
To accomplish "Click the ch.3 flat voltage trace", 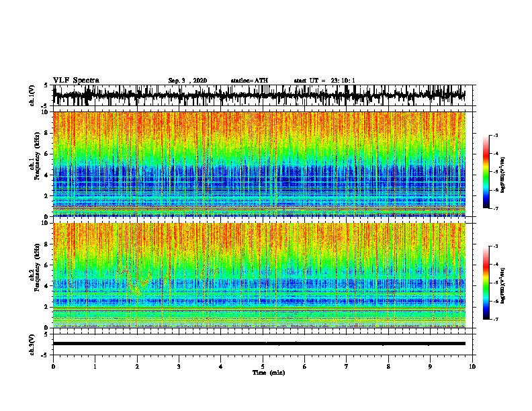I will tap(259, 344).
